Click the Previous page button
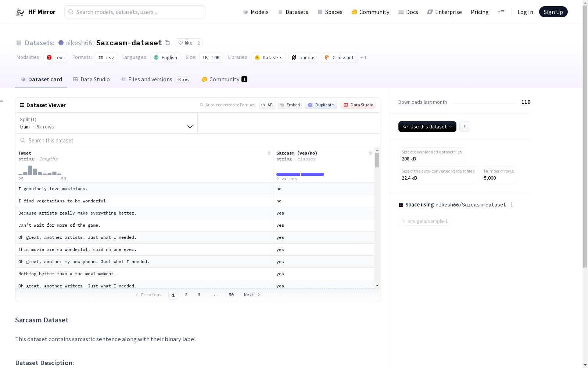This screenshot has height=368, width=588. click(x=148, y=295)
